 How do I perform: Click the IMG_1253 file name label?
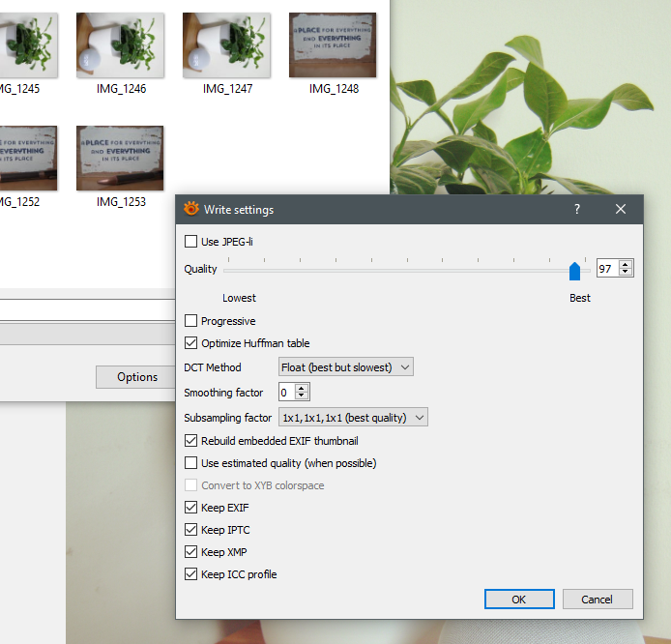[x=121, y=201]
